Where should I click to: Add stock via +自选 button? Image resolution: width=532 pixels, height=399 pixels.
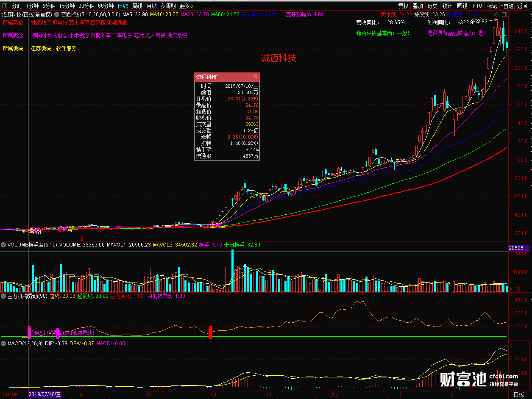pos(507,6)
